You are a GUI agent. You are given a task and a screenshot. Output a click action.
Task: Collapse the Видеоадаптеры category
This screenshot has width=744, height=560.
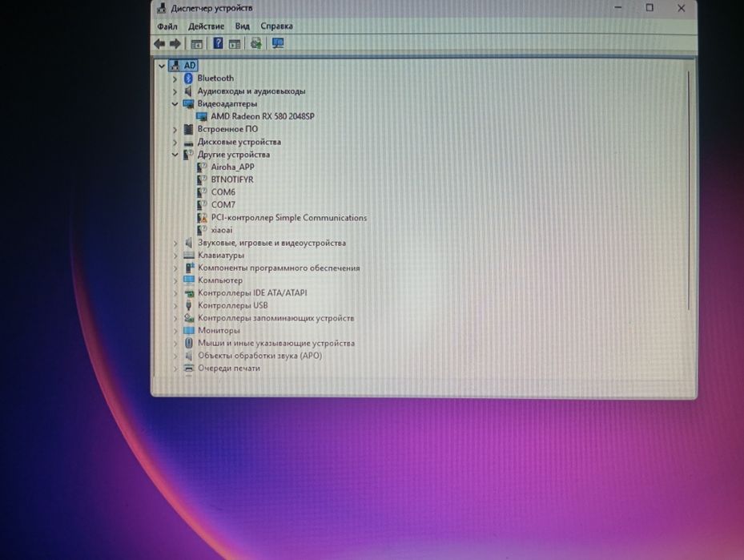click(175, 104)
